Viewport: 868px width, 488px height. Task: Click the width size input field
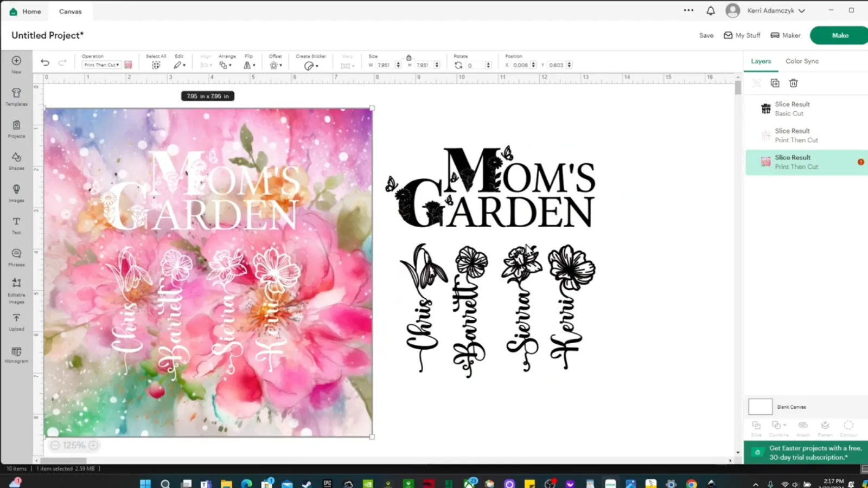click(385, 65)
